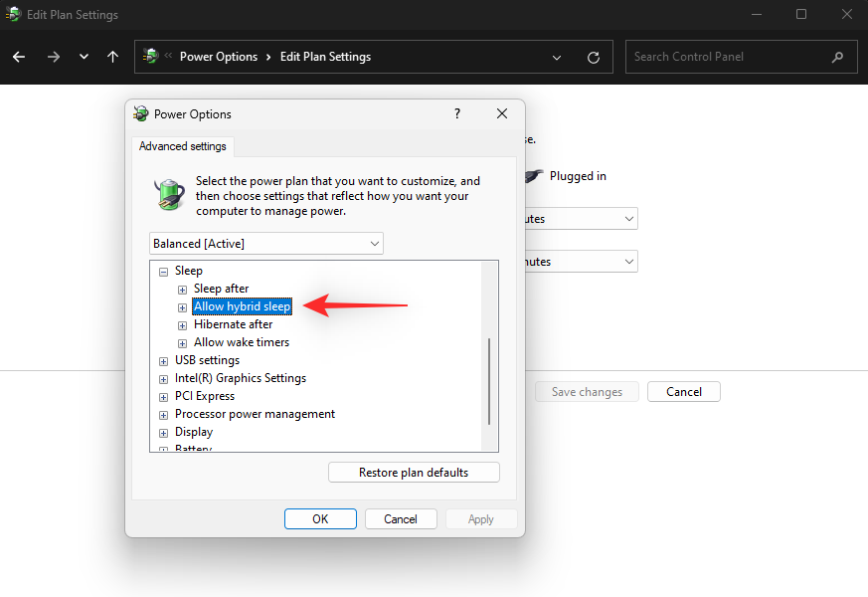Click the search magnifier icon
This screenshot has height=597, width=868.
837,57
